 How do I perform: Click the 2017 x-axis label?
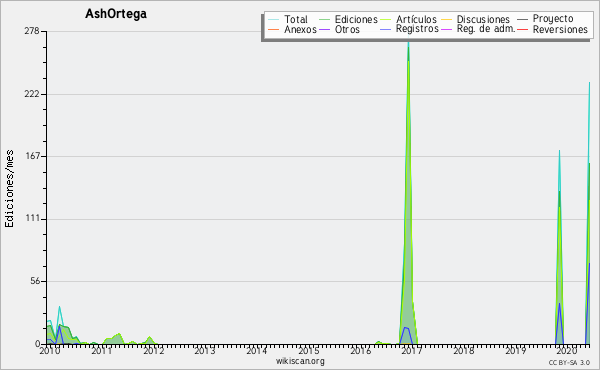412,351
